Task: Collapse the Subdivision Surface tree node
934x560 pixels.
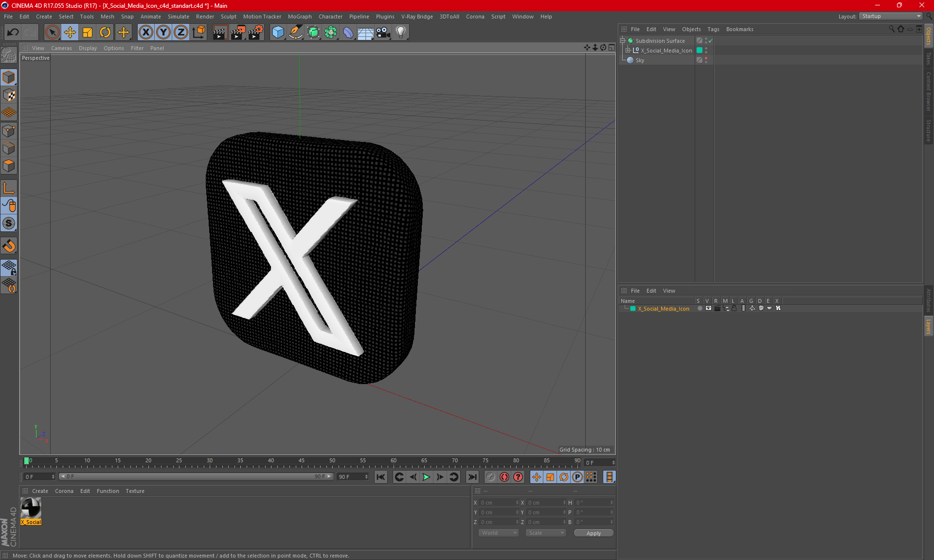Action: (623, 41)
